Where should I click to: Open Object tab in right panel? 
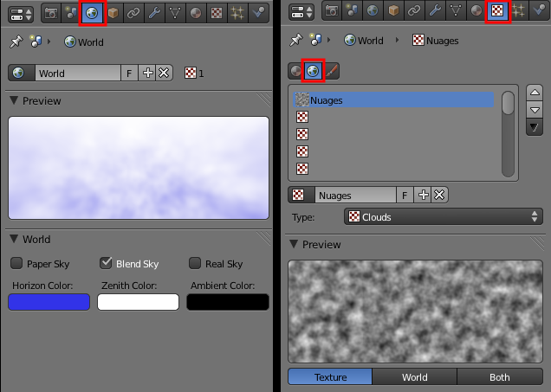[x=393, y=11]
